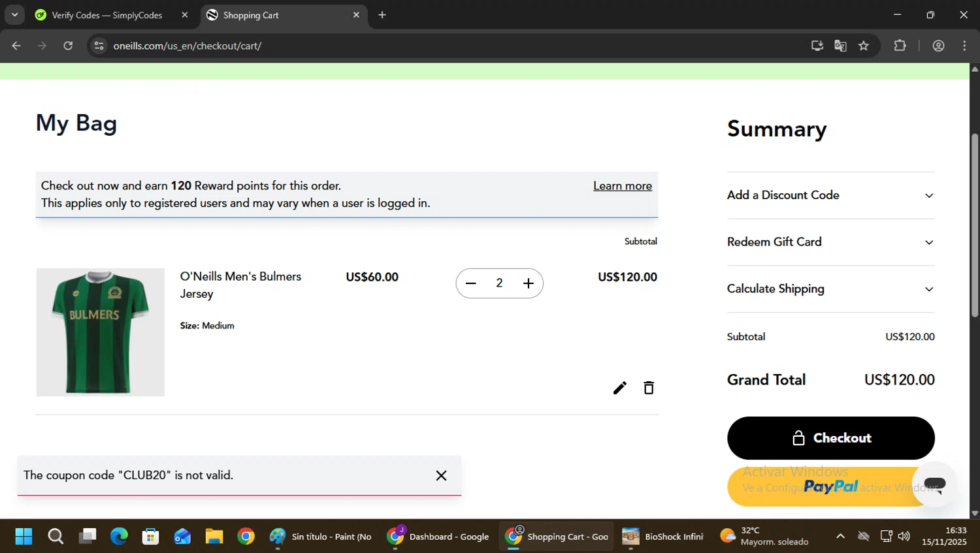Dismiss the invalid coupon code message
Screen dimensions: 980x553
point(441,476)
